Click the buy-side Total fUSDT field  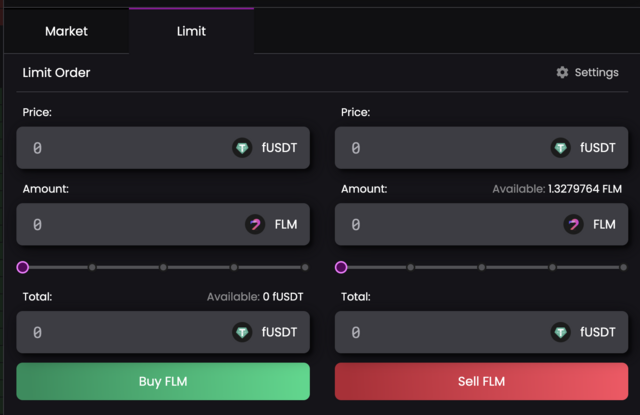point(163,332)
